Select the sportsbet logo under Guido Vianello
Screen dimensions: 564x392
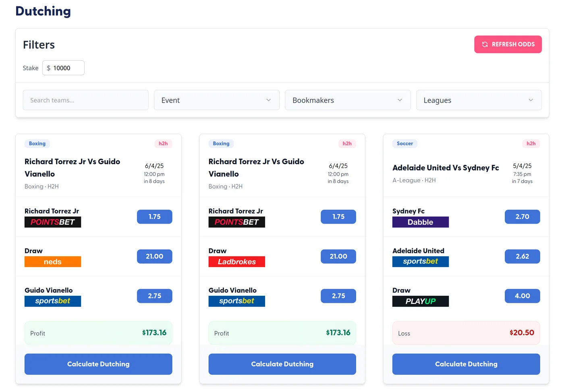coord(52,301)
